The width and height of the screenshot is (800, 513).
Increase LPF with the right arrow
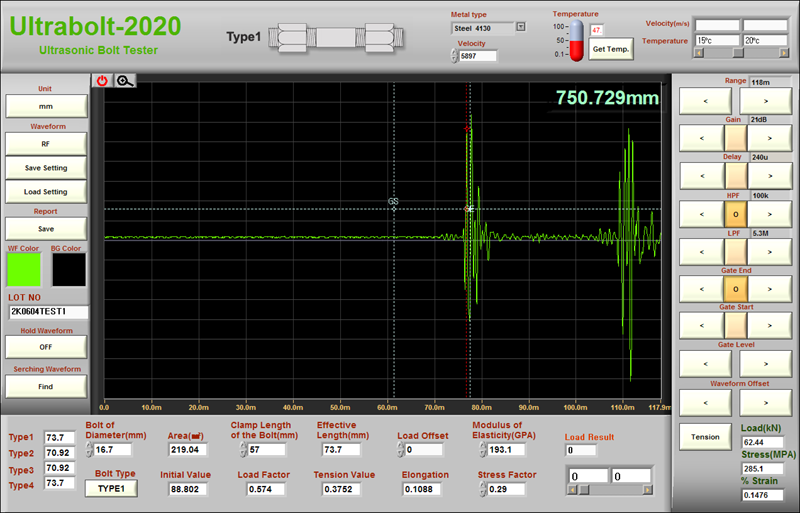coord(769,252)
